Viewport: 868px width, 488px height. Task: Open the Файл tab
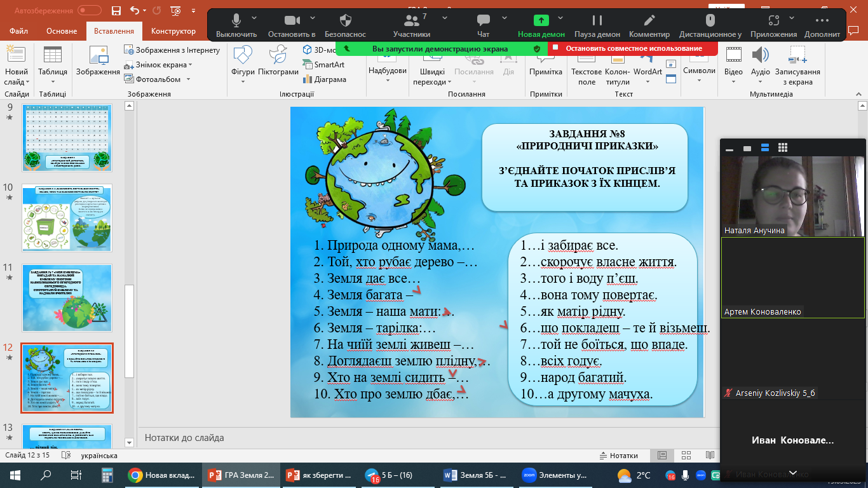point(19,31)
